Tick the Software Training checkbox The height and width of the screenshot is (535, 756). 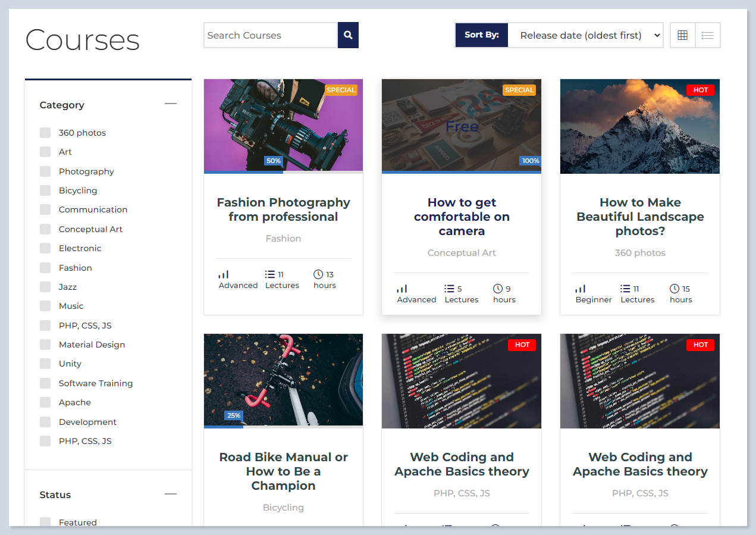tap(45, 383)
